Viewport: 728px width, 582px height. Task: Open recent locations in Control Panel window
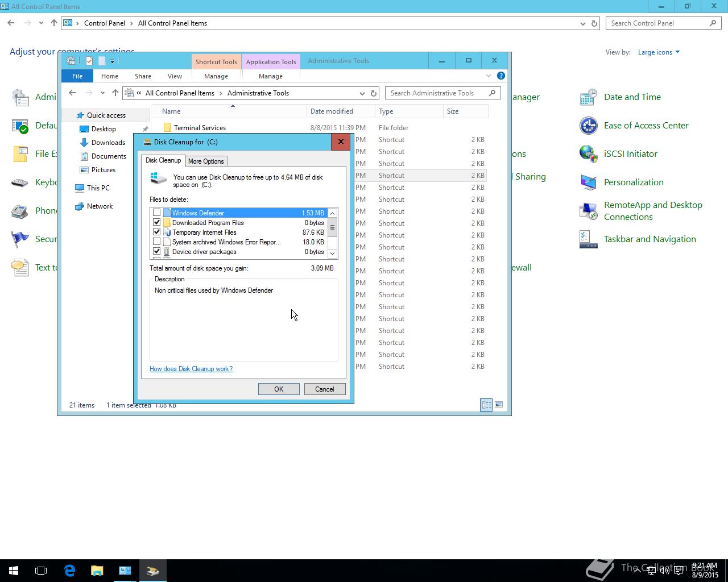pos(41,23)
